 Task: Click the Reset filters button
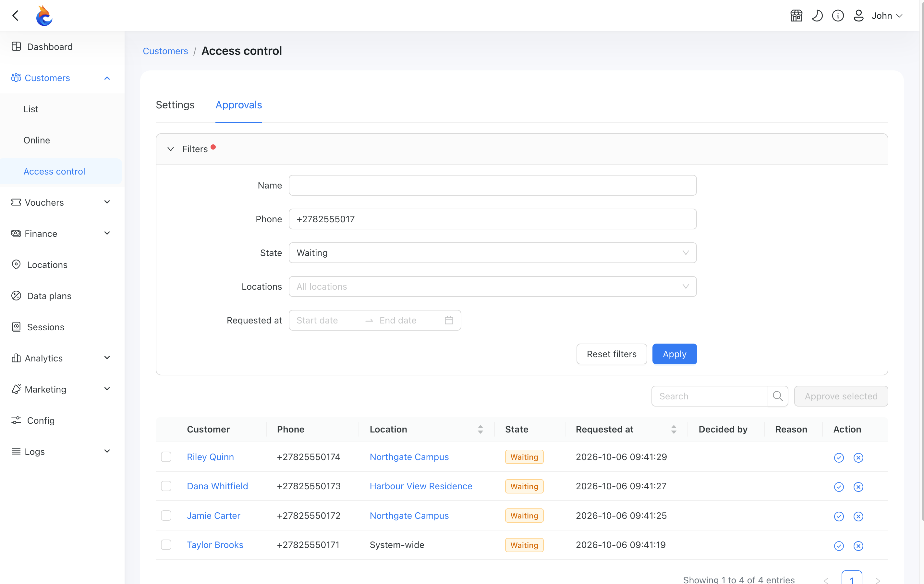pos(612,354)
